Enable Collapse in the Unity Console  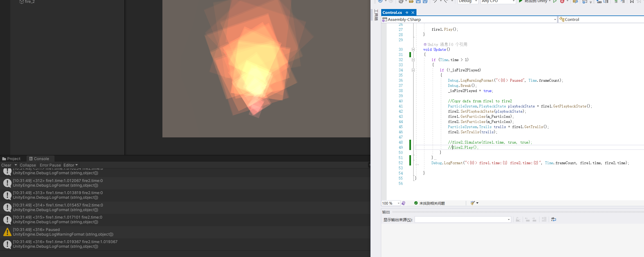(28, 165)
